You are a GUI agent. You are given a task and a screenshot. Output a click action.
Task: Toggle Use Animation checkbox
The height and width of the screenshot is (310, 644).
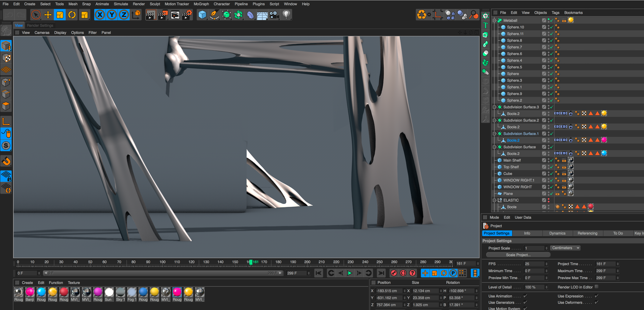pos(525,296)
